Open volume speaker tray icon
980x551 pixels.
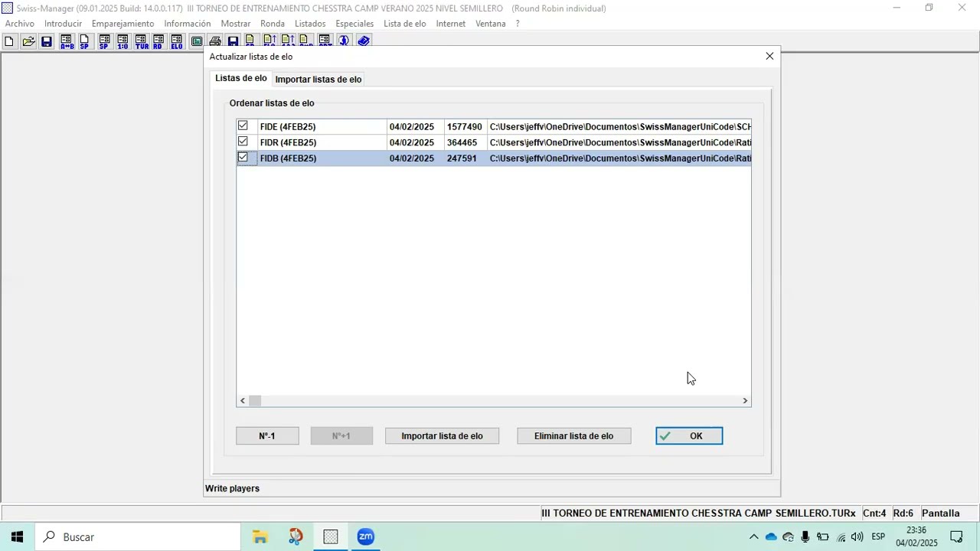tap(857, 537)
